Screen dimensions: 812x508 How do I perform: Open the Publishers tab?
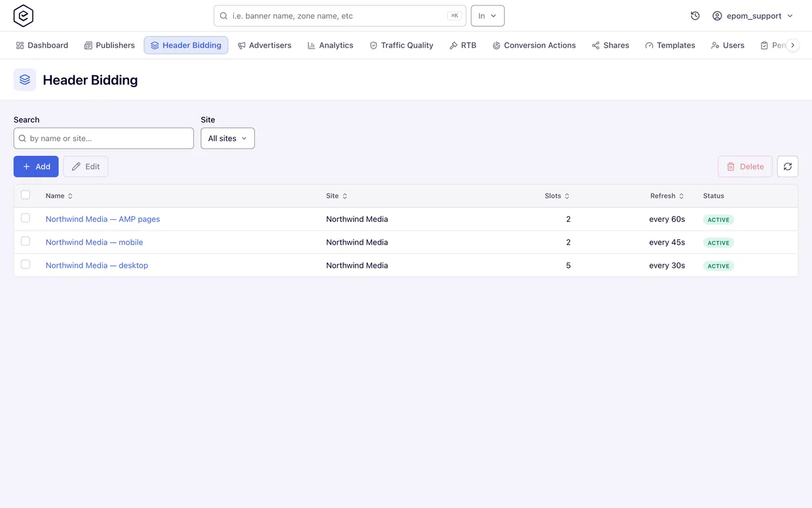coord(109,45)
